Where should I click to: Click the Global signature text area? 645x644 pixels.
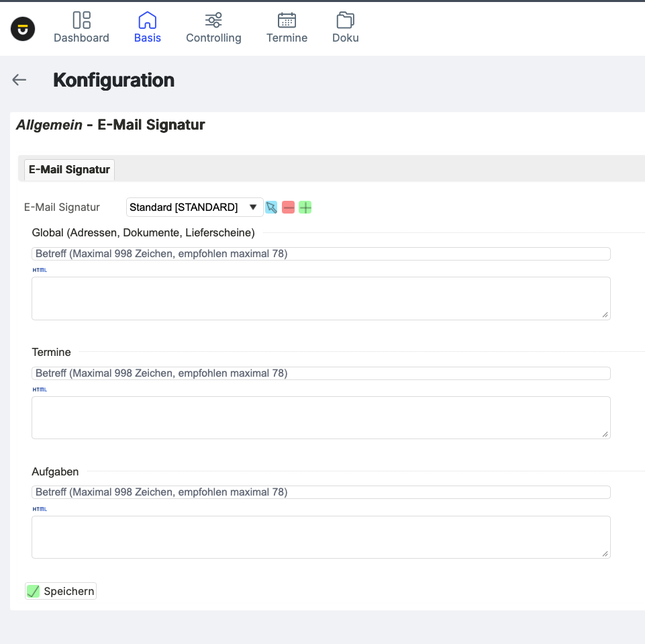[x=321, y=298]
